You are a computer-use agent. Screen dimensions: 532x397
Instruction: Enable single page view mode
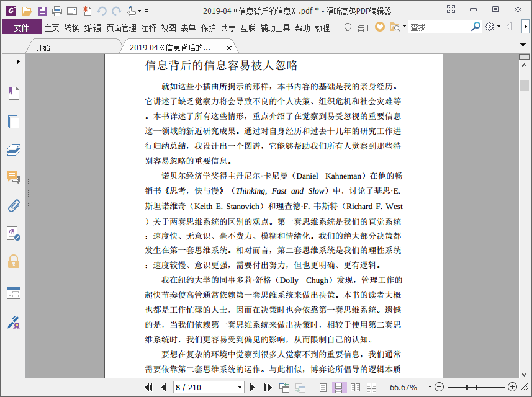tap(323, 387)
